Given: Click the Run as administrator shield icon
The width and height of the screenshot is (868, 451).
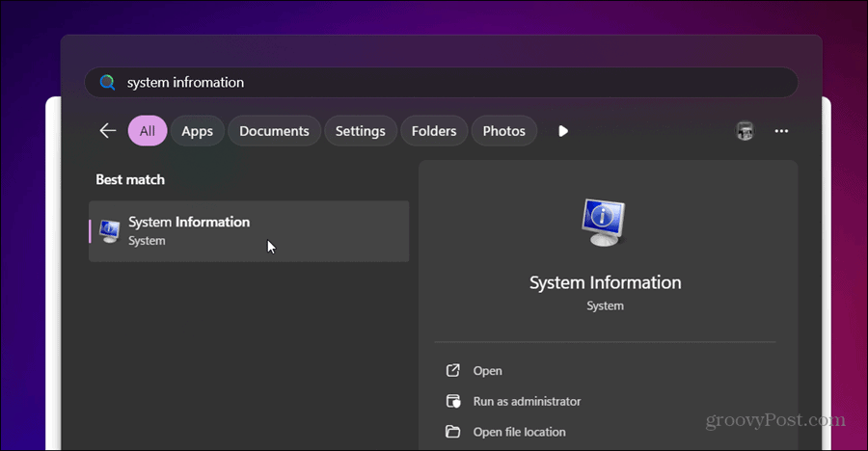Looking at the screenshot, I should 453,401.
